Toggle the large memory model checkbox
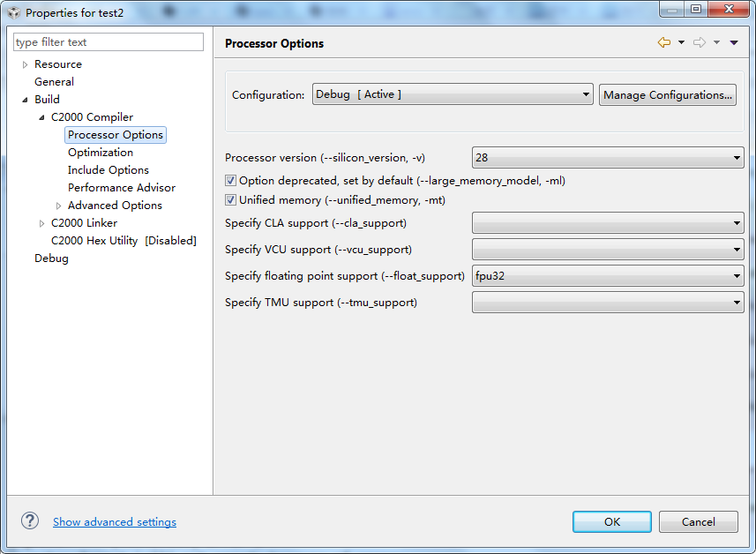Viewport: 756px width, 554px height. 231,181
